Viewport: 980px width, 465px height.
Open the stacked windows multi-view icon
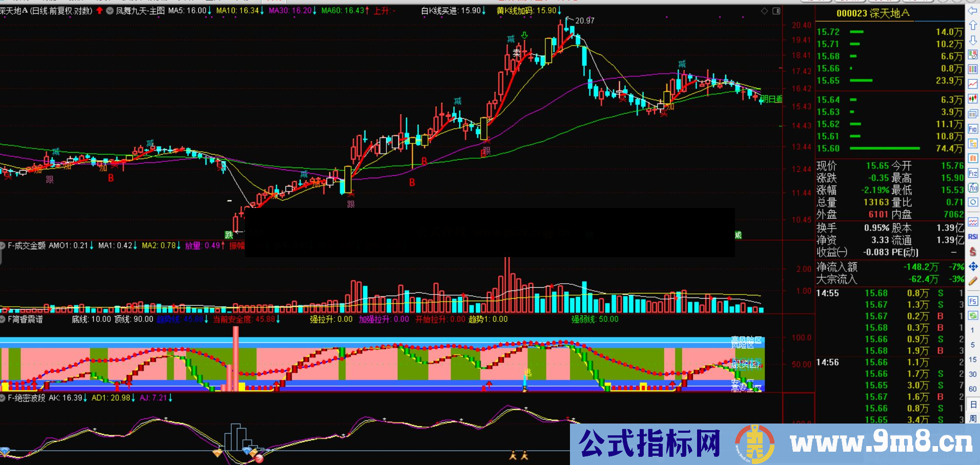tap(972, 114)
